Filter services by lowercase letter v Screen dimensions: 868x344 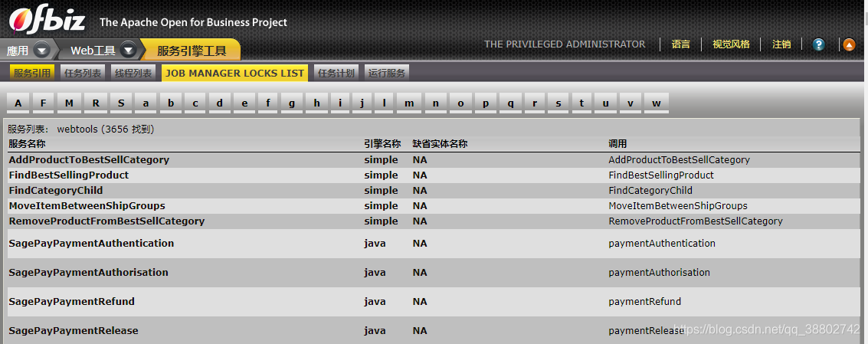point(631,103)
